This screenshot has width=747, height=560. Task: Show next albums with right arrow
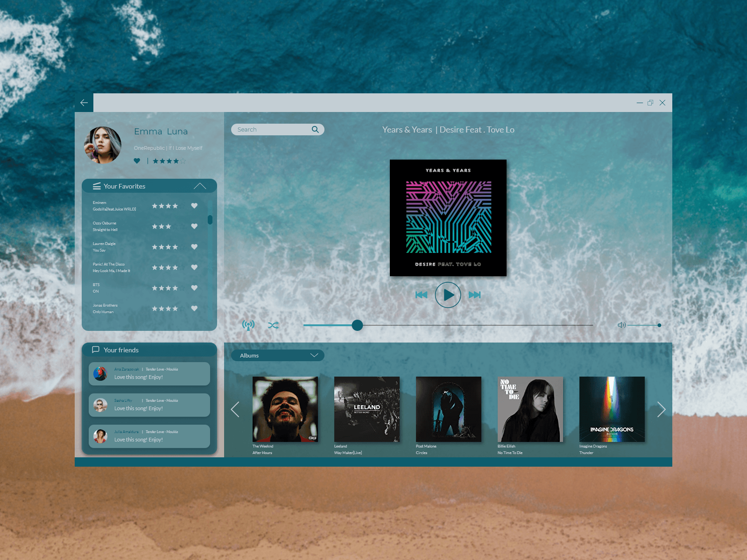(661, 409)
